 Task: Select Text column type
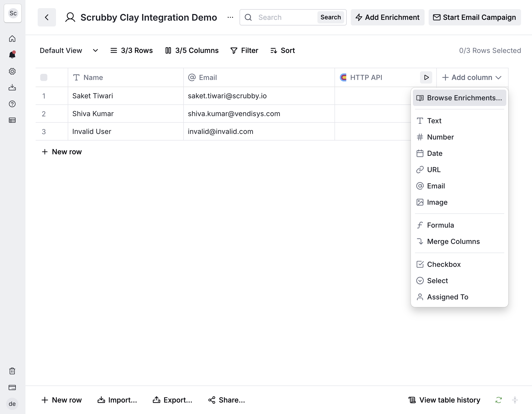pyautogui.click(x=459, y=121)
